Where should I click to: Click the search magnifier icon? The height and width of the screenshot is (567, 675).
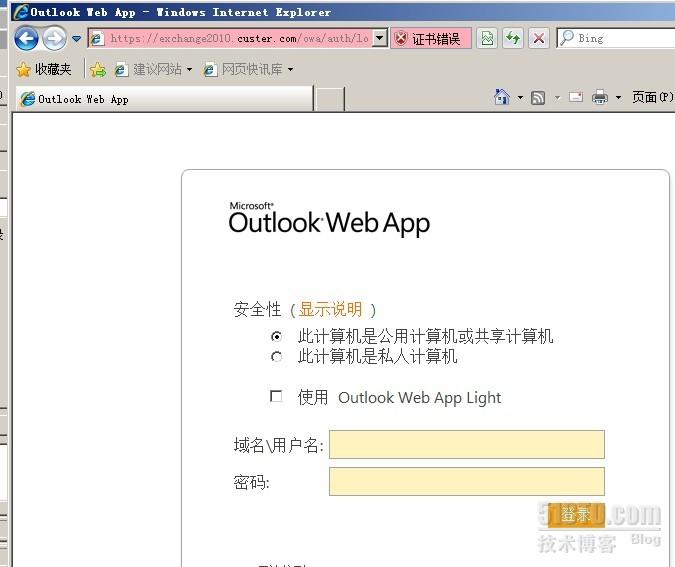click(567, 38)
